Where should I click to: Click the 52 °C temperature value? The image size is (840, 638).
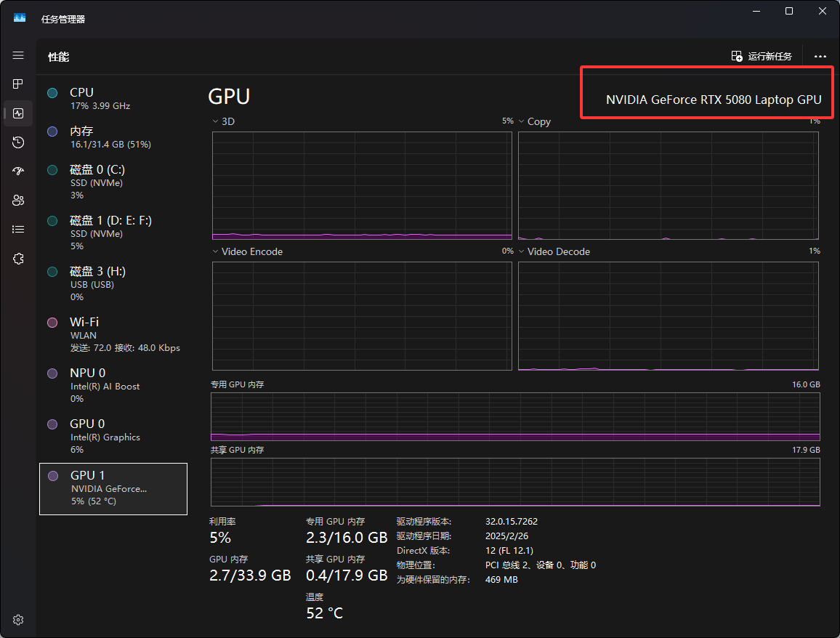pos(325,613)
